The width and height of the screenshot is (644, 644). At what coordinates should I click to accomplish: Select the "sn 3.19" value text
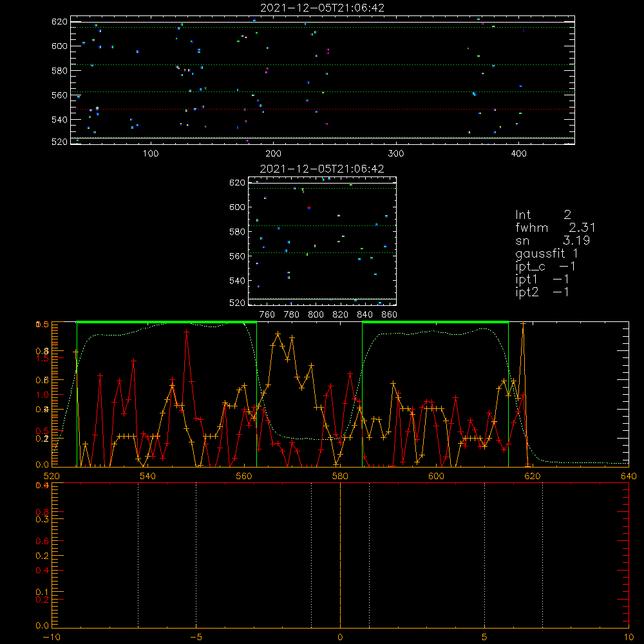(x=553, y=240)
